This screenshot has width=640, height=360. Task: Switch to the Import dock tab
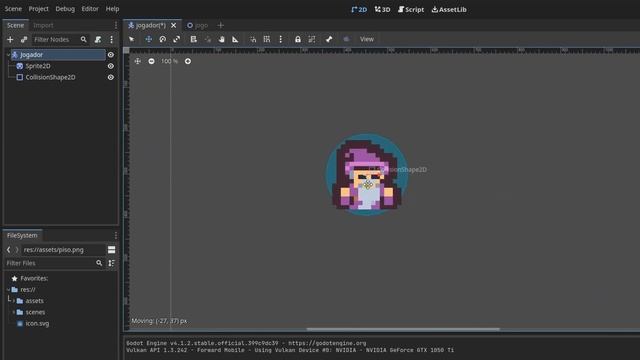pyautogui.click(x=43, y=25)
